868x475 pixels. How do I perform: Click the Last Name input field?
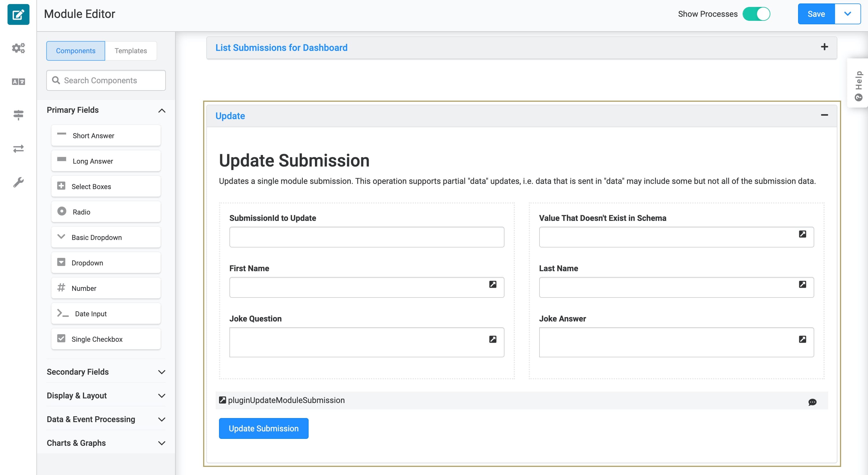[676, 287]
